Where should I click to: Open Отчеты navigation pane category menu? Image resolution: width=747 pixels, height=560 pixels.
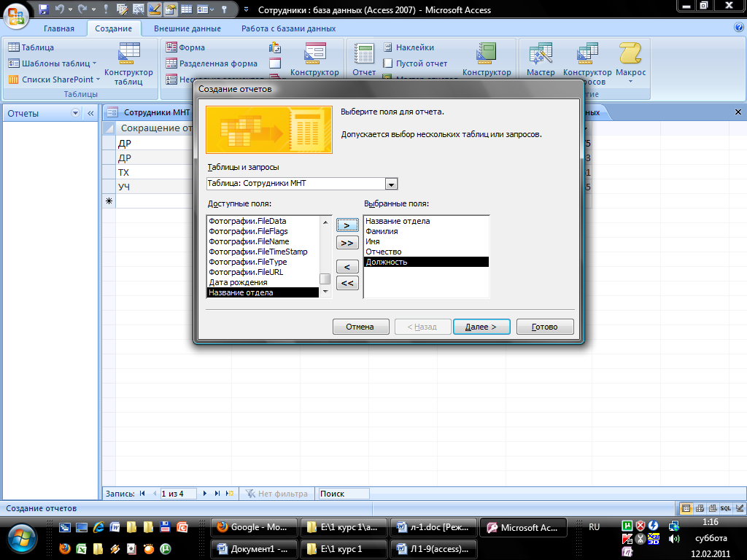pyautogui.click(x=75, y=113)
